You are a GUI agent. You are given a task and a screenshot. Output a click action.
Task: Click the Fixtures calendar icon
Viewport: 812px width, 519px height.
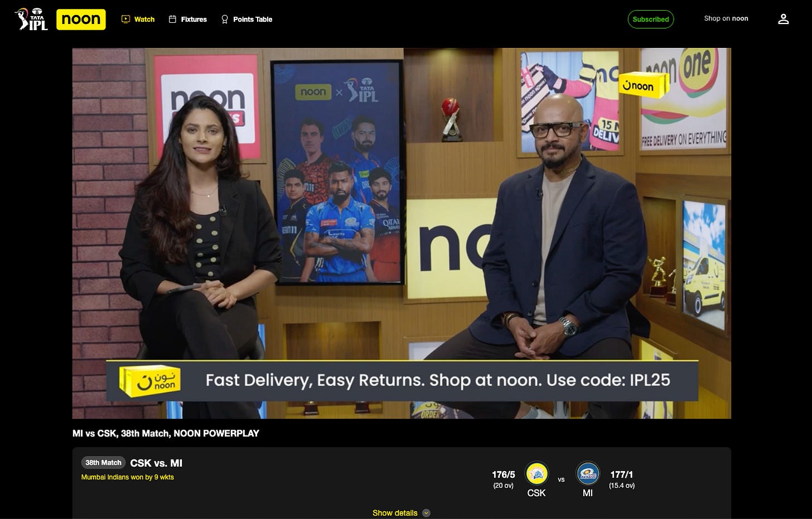172,19
